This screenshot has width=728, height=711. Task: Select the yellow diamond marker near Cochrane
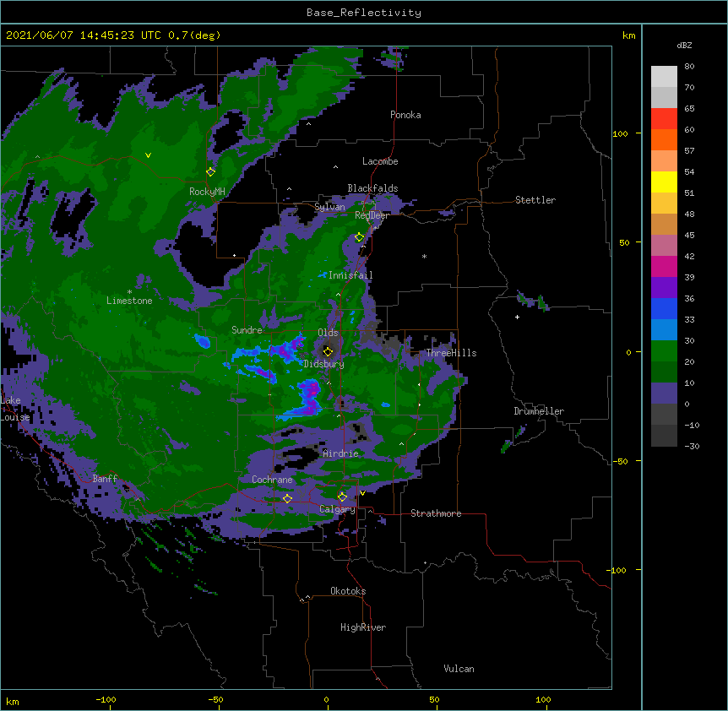point(287,498)
